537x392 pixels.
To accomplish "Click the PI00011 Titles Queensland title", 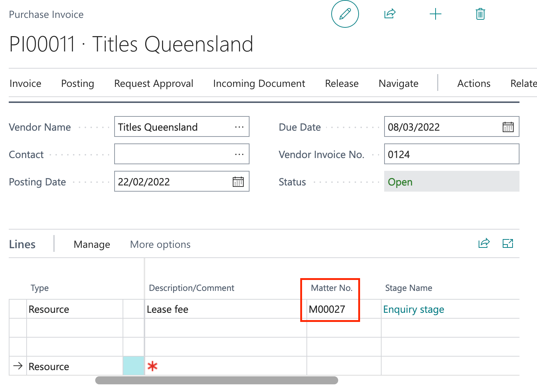I will (x=131, y=44).
